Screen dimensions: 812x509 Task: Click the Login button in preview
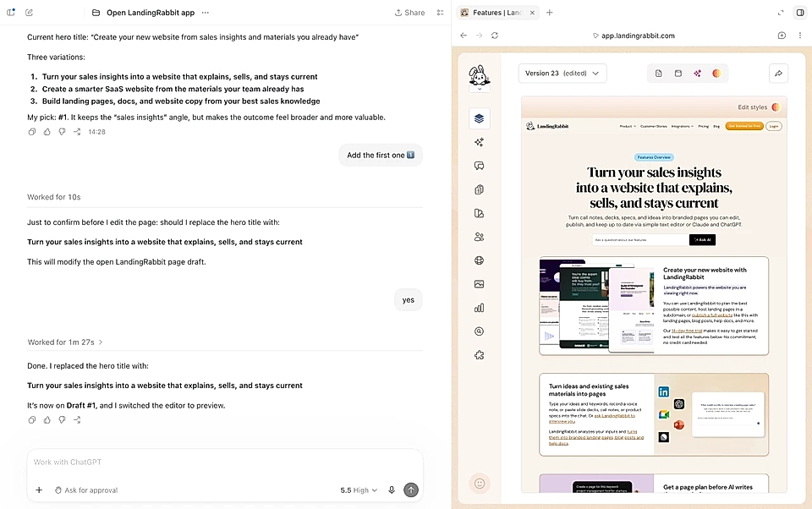[x=774, y=126]
